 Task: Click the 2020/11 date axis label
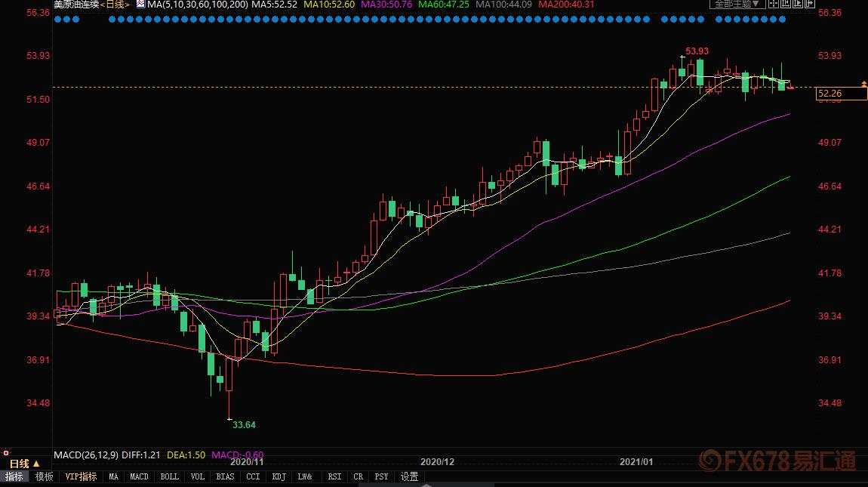click(x=247, y=461)
